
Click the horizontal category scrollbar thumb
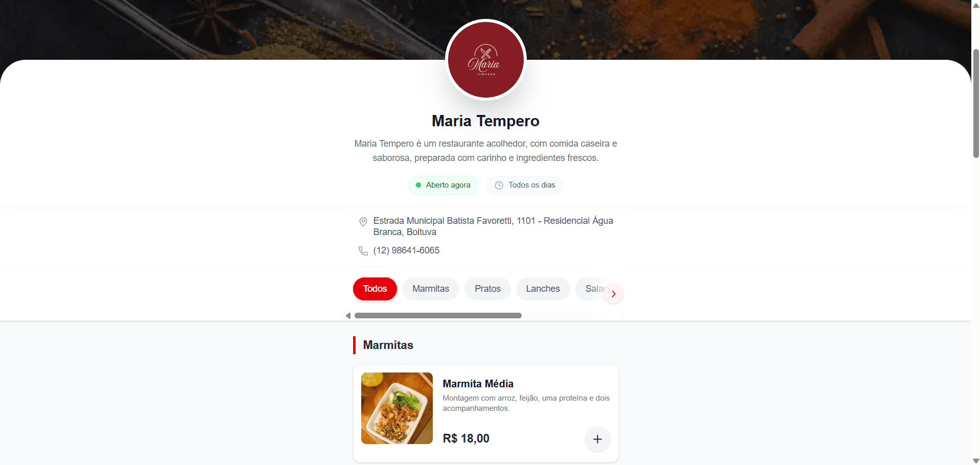438,316
